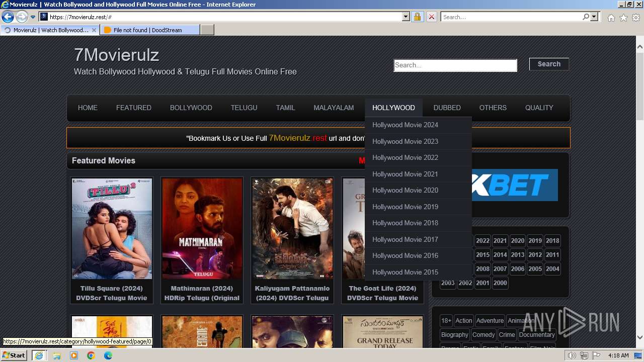Image resolution: width=644 pixels, height=362 pixels.
Task: Open the TELUGU menu item
Action: pos(244,108)
